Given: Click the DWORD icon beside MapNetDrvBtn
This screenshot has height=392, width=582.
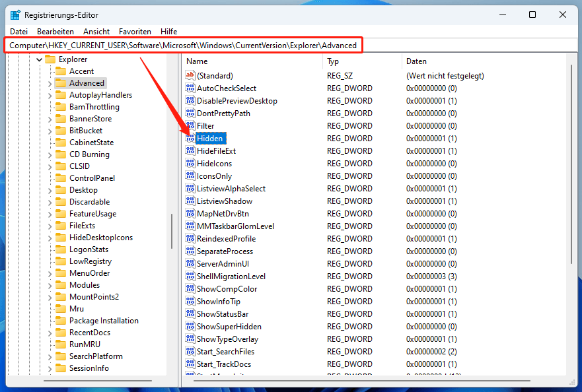Looking at the screenshot, I should (x=190, y=213).
